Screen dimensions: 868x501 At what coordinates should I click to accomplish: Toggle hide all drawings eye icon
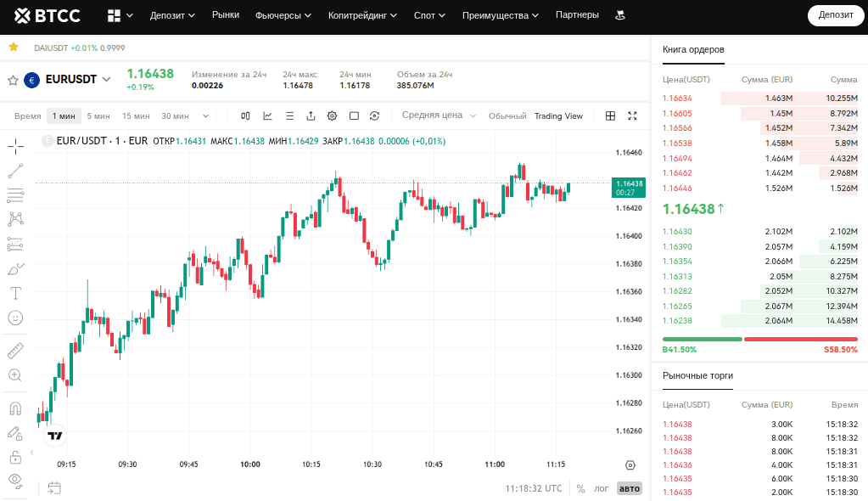[15, 481]
